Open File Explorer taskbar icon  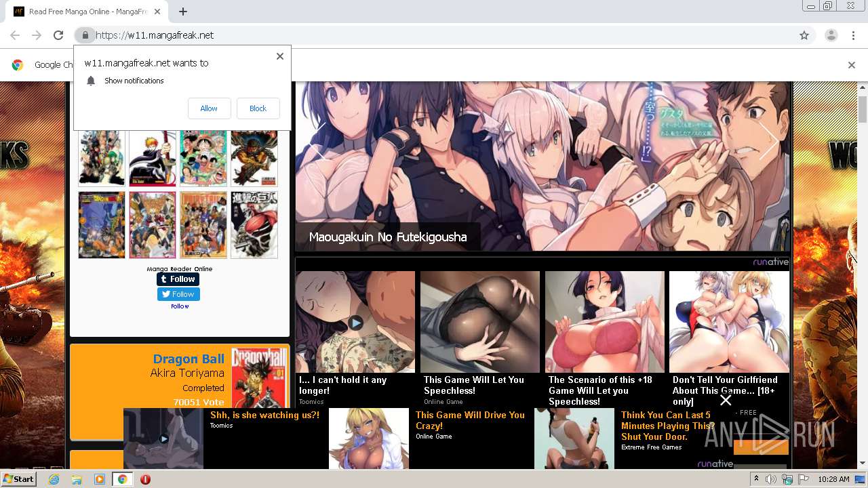click(77, 479)
